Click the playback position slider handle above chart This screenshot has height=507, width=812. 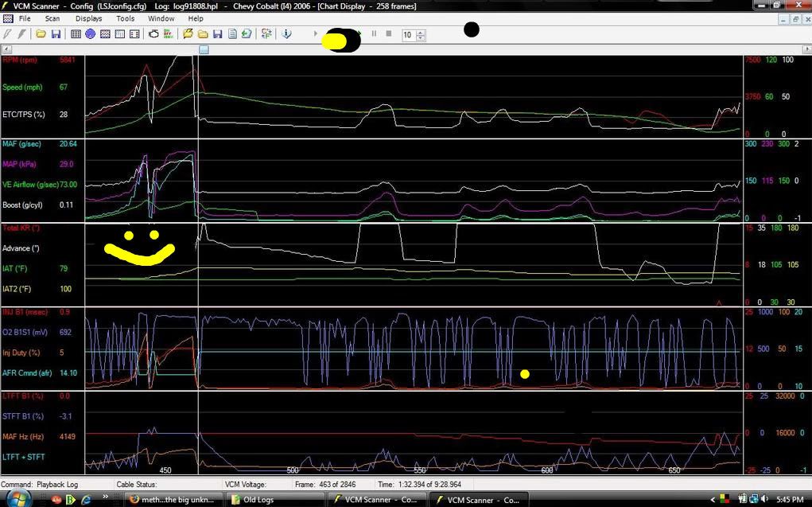pos(204,49)
